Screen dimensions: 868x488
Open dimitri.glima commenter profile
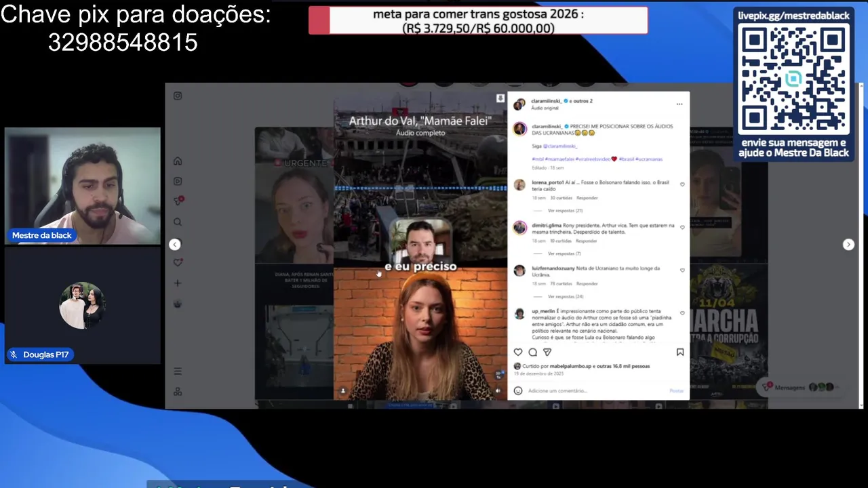point(547,226)
